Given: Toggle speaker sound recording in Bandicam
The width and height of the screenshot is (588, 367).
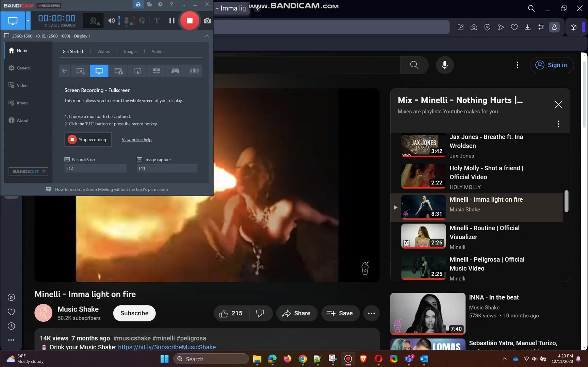Looking at the screenshot, I should coord(111,21).
